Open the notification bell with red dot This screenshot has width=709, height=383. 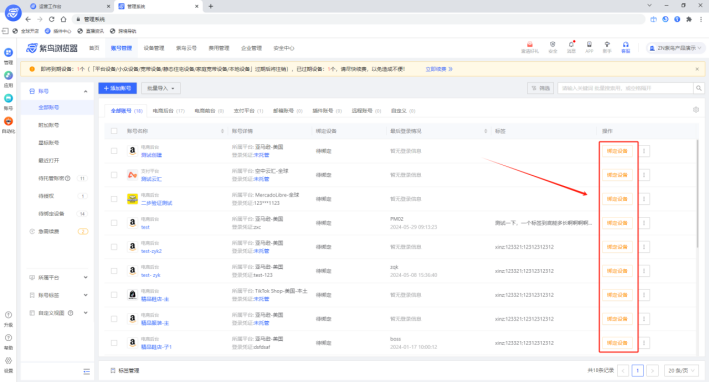(x=571, y=44)
